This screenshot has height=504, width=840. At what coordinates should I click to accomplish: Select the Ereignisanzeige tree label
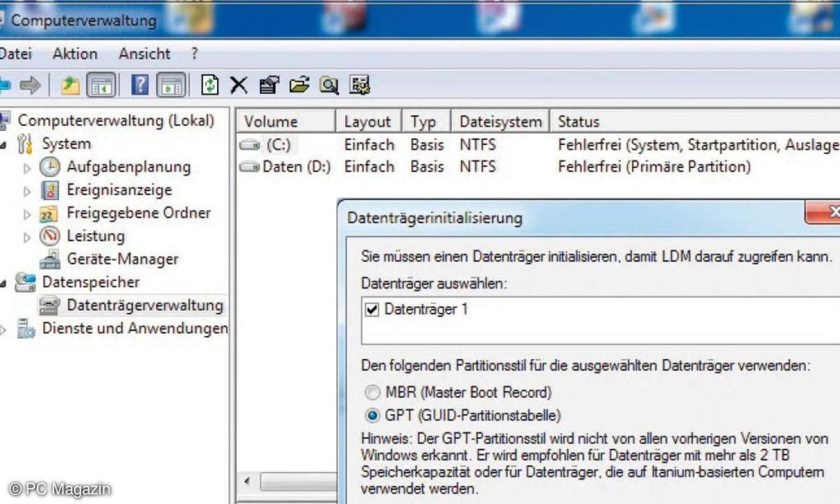tap(119, 190)
